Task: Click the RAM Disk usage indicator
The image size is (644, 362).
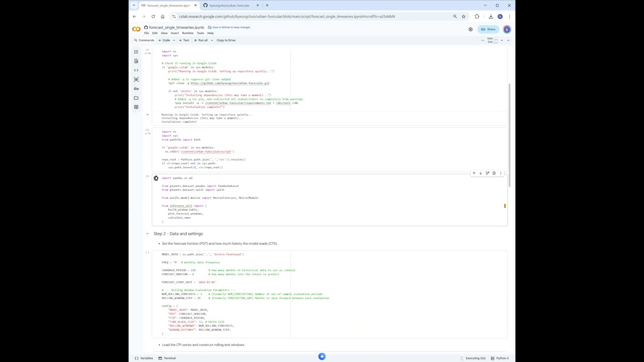Action: tap(492, 40)
